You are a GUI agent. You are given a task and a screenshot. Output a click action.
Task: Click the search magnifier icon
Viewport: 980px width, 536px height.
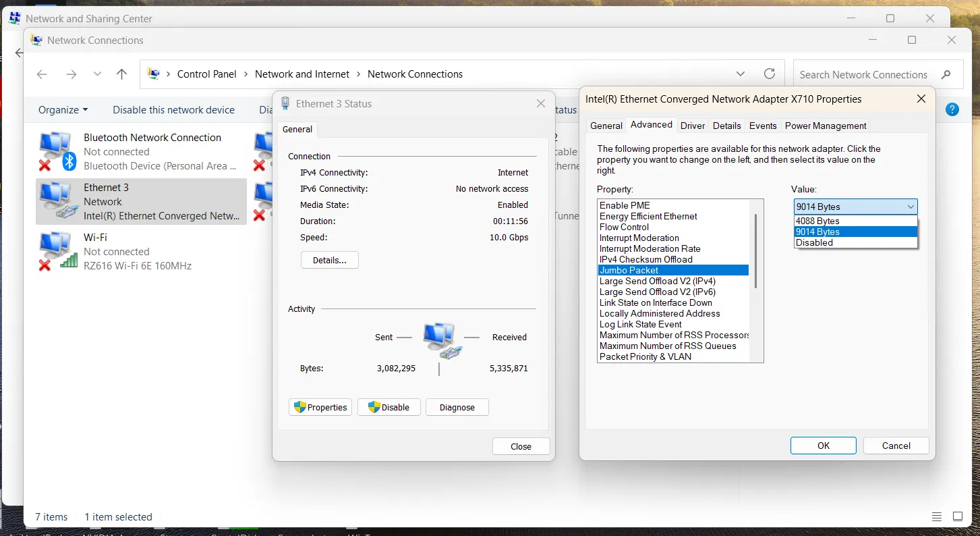(x=946, y=74)
